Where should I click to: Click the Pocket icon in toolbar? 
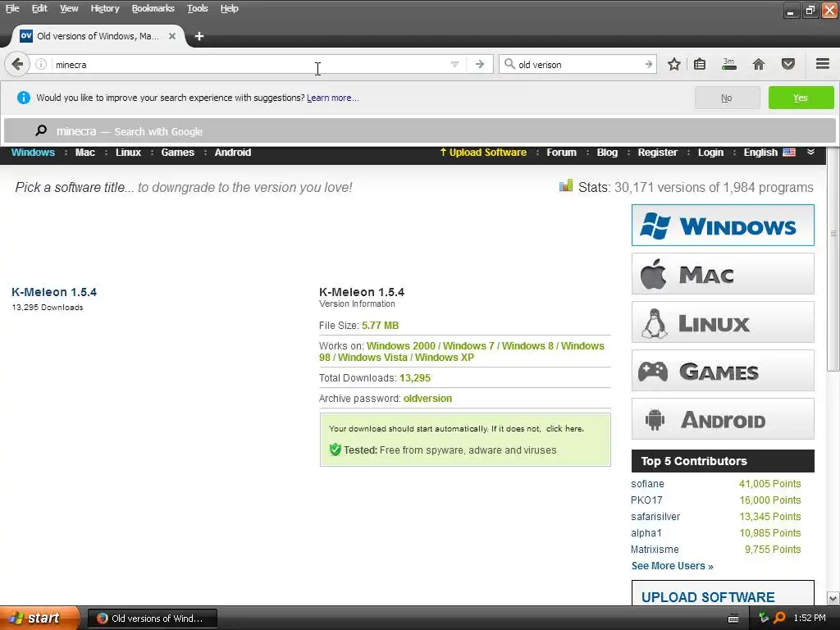point(788,64)
